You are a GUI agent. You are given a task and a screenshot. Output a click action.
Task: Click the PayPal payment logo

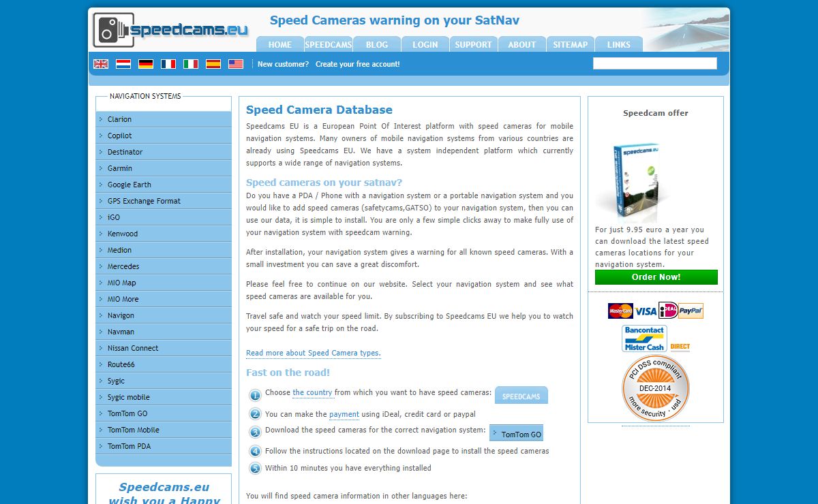click(x=691, y=311)
